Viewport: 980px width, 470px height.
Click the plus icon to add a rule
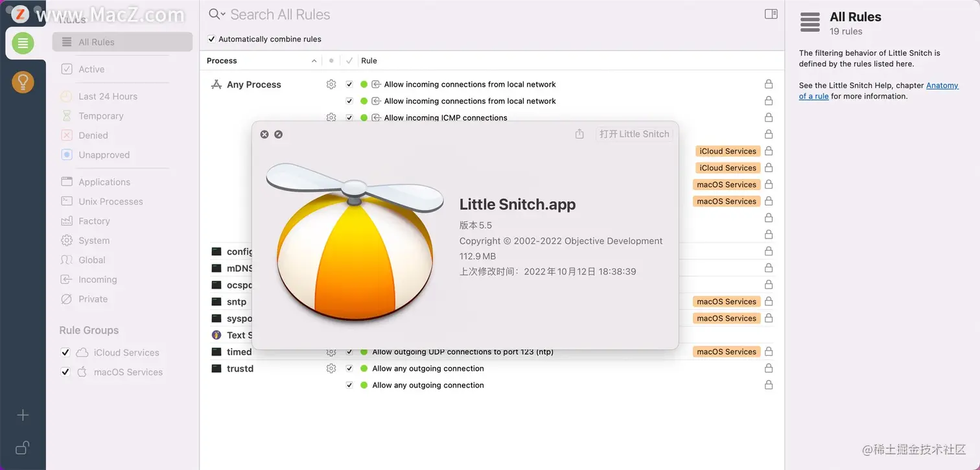[23, 415]
